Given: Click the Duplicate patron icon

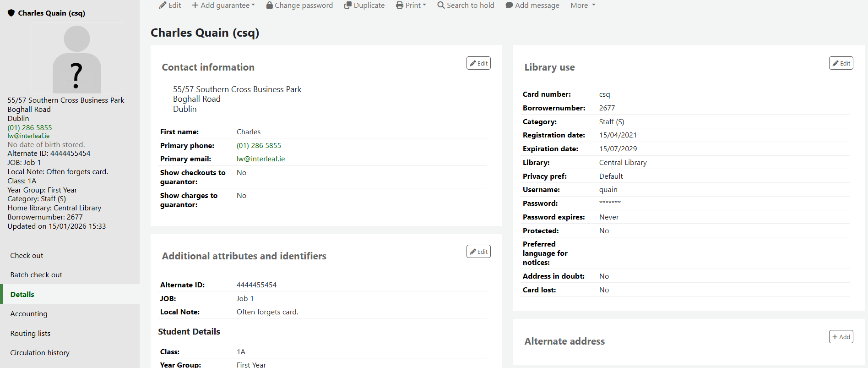Looking at the screenshot, I should (348, 5).
